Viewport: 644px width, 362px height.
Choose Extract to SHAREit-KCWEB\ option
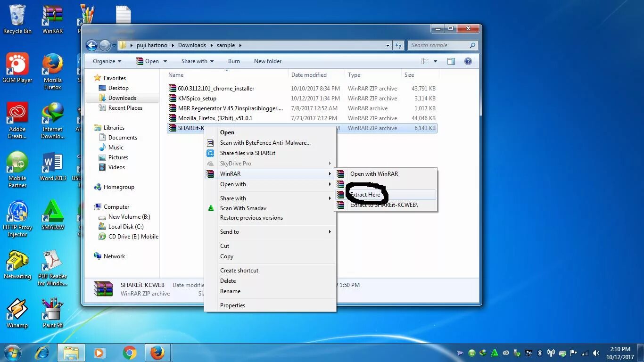coord(386,205)
